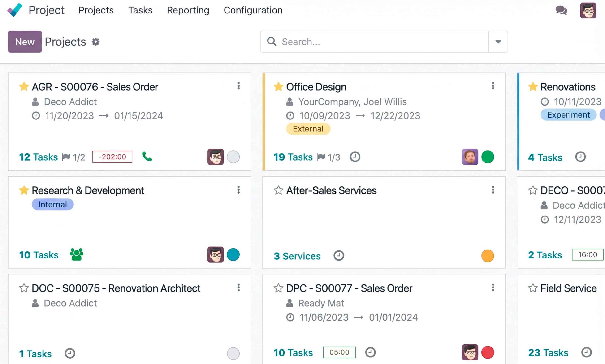
Task: Open the Tasks menu
Action: pyautogui.click(x=140, y=10)
